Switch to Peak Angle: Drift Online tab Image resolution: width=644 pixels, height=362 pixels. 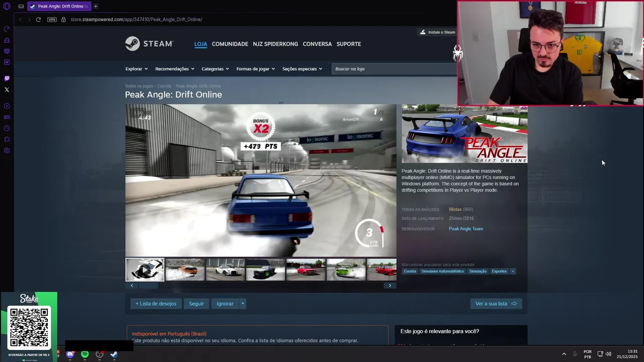tap(59, 6)
